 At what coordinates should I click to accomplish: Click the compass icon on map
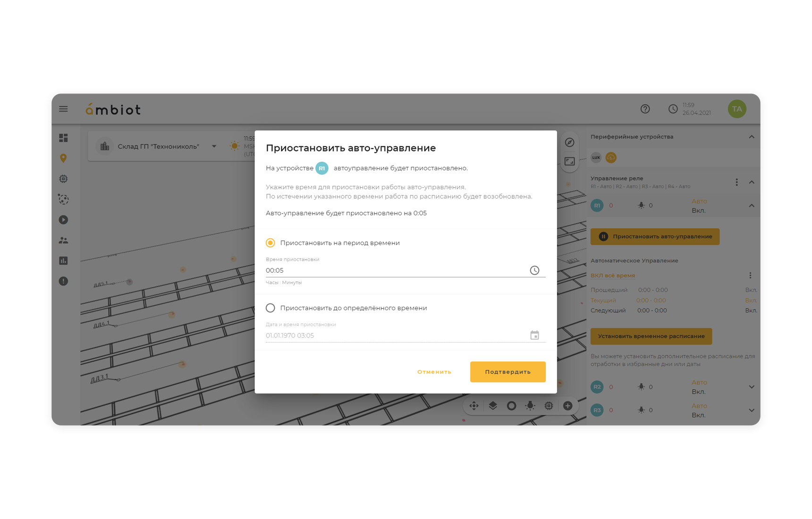tap(570, 142)
